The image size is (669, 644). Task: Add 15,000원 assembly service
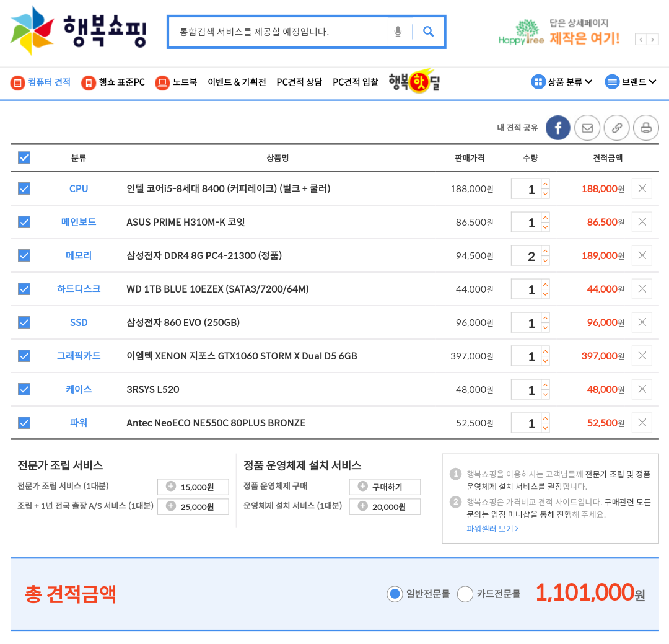click(x=193, y=487)
